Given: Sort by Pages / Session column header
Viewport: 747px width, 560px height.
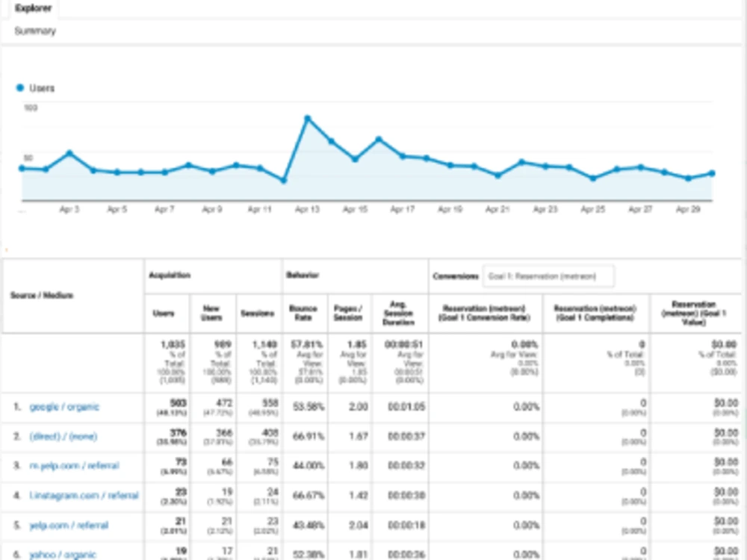Looking at the screenshot, I should [349, 314].
